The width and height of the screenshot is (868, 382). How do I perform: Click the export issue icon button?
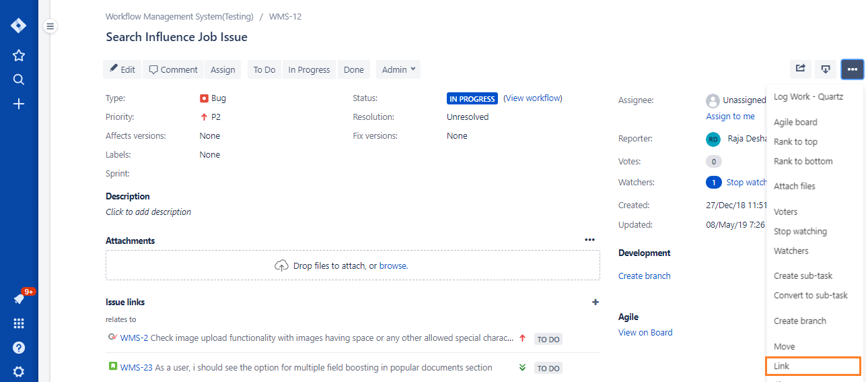pos(826,69)
